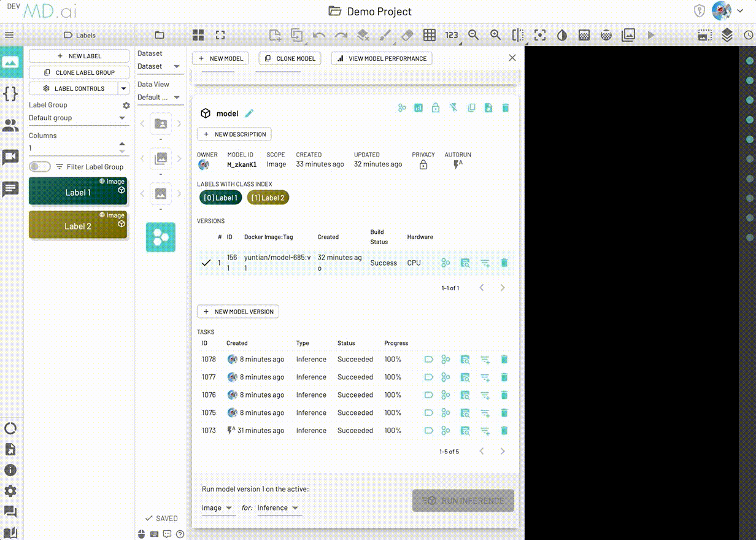Select the Eraser tool in the toolbar
The image size is (756, 540).
(x=407, y=35)
